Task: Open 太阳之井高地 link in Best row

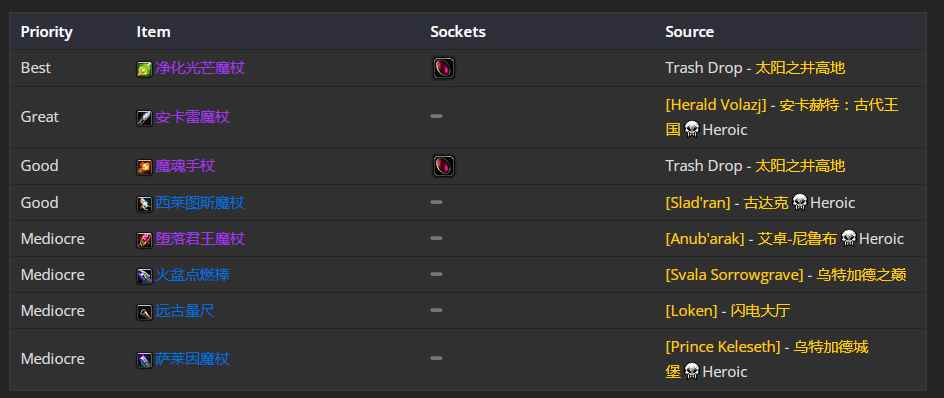Action: click(800, 68)
